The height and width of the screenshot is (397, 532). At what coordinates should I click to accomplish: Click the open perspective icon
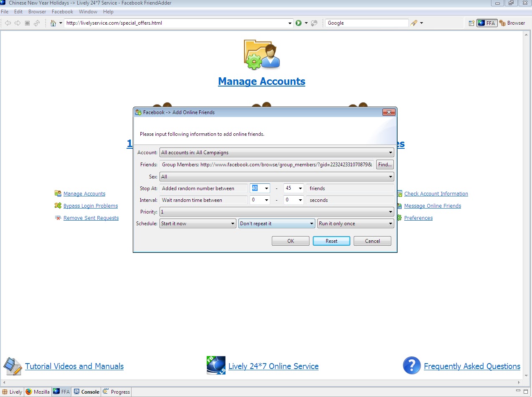point(471,23)
